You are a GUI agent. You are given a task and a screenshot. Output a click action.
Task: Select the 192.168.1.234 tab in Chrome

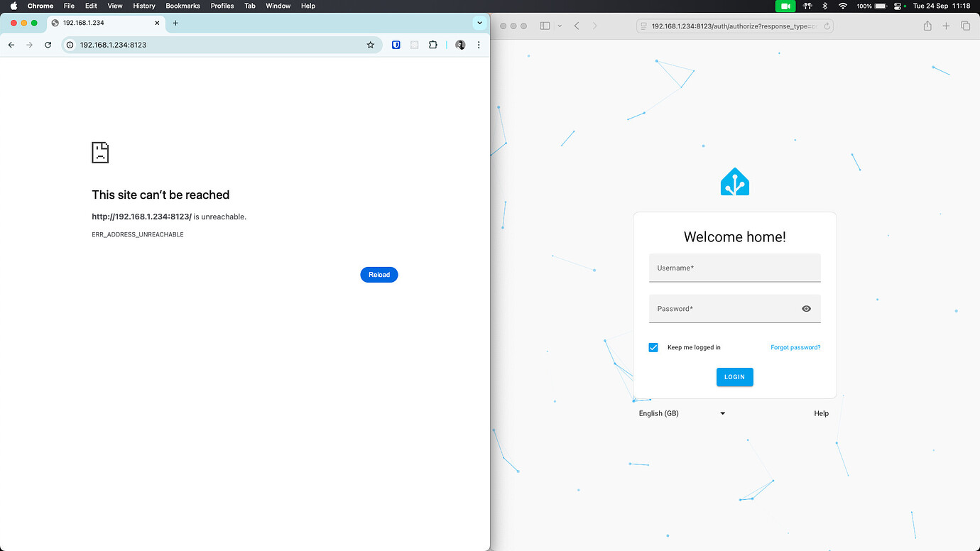pyautogui.click(x=99, y=22)
